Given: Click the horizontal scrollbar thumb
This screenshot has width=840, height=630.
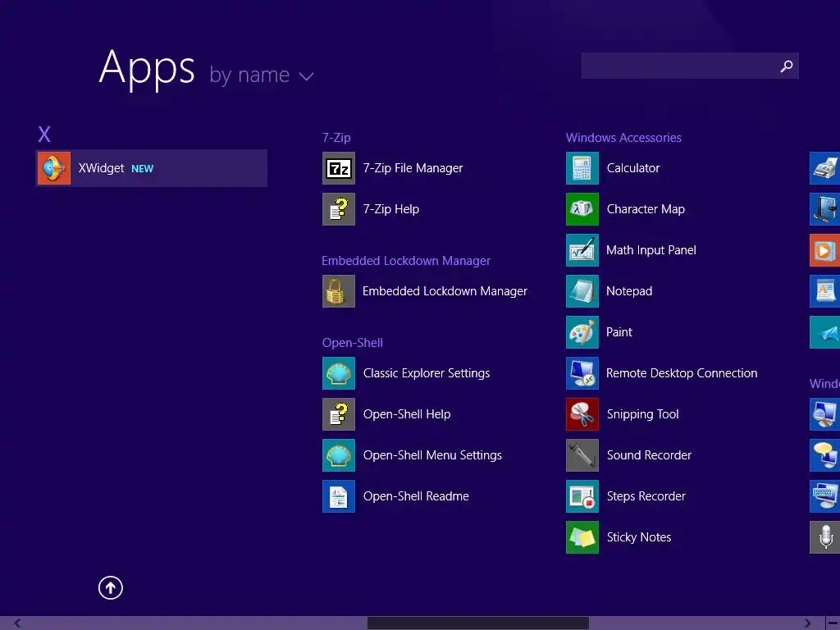Looking at the screenshot, I should point(478,623).
